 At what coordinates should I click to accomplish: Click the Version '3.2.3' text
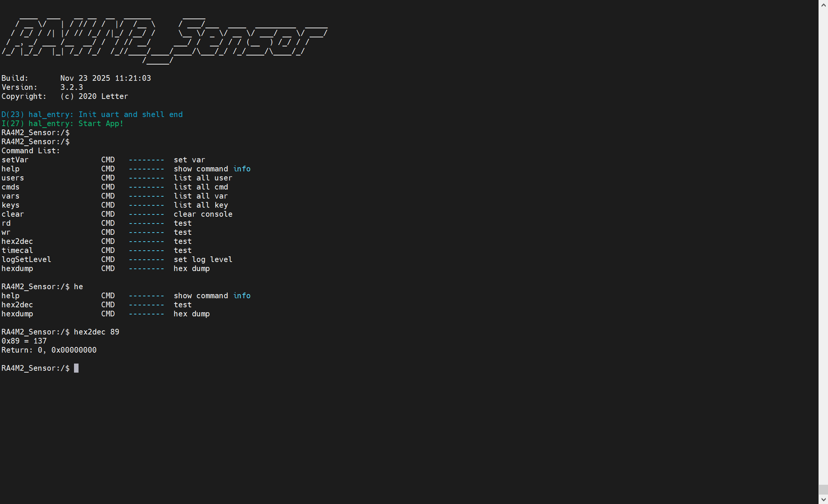click(72, 87)
